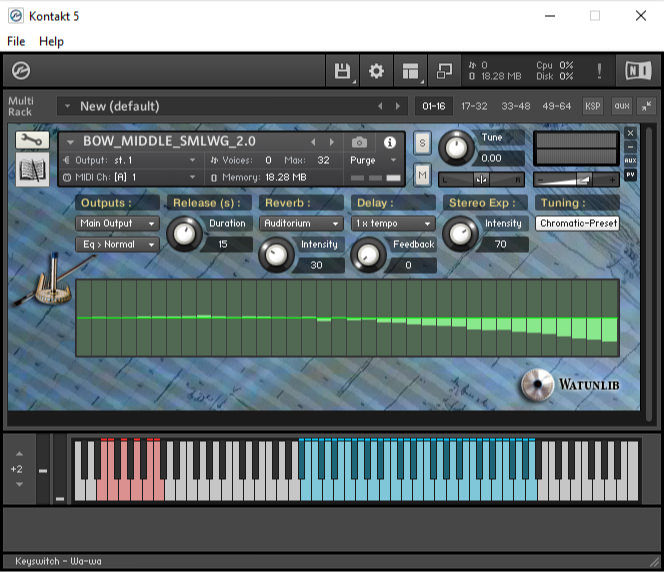Screen dimensions: 664x572
Task: Toggle the aux sends button in rack header
Action: 622,106
